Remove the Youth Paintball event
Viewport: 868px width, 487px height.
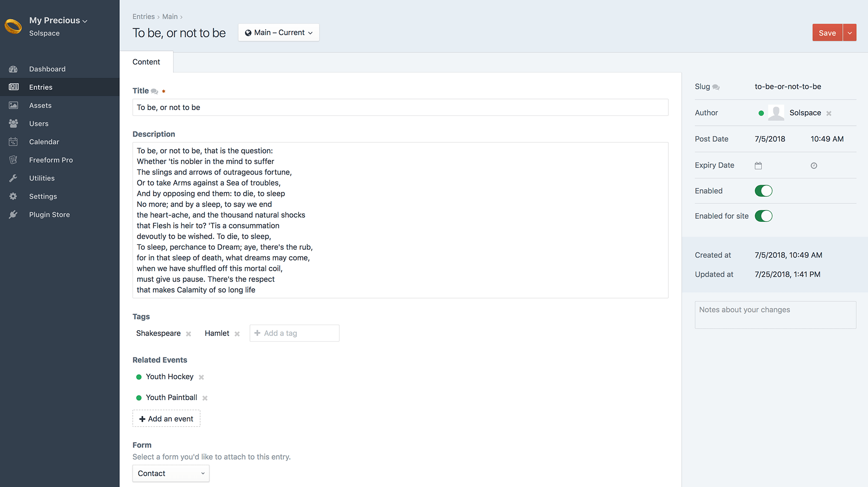[205, 398]
